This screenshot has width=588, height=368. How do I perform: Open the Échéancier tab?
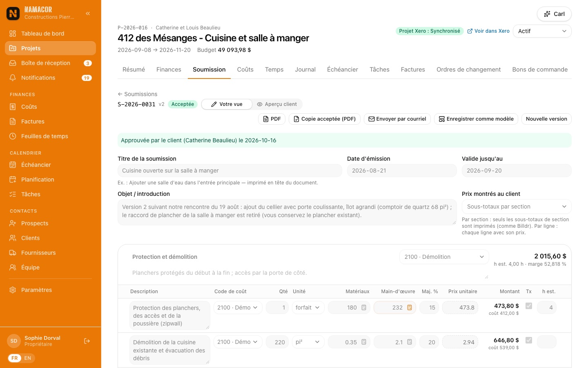342,70
